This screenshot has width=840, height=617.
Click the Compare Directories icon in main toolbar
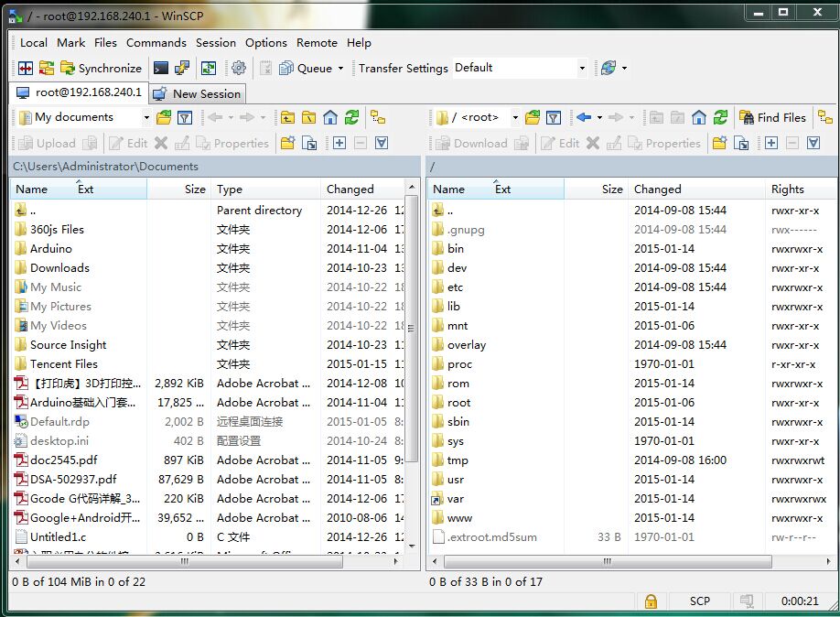(x=26, y=68)
